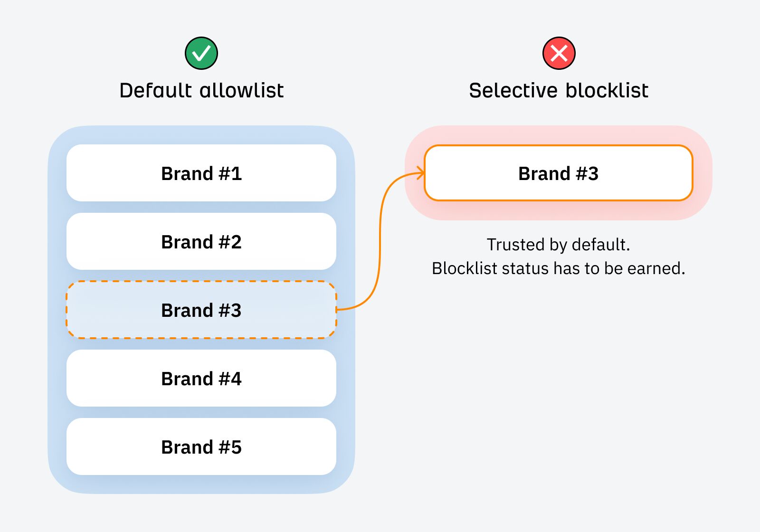
Task: Select the Brand #2 card
Action: (201, 242)
